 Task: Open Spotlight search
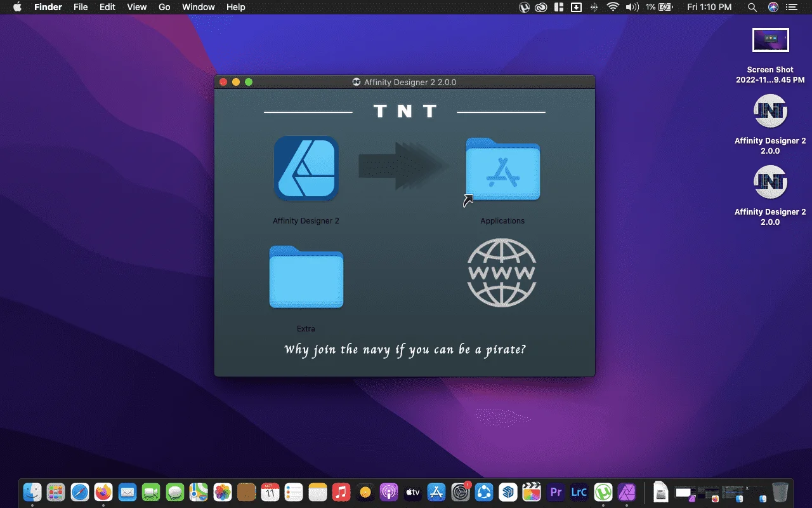tap(752, 7)
